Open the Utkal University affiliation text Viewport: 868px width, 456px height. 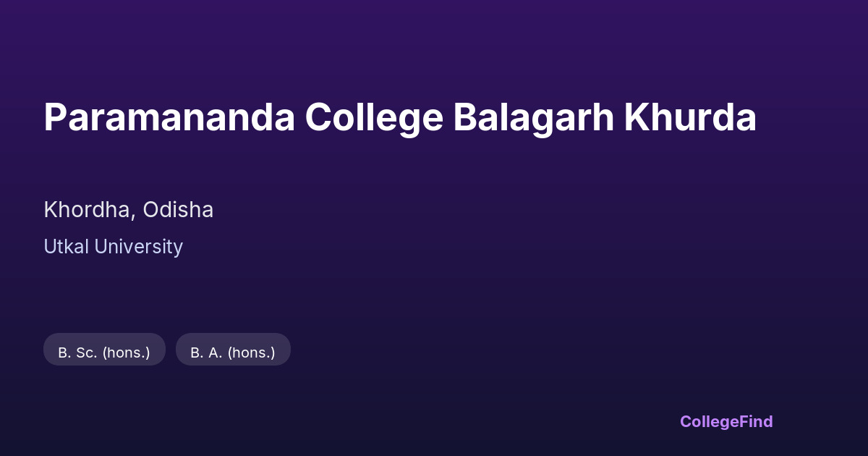click(x=113, y=247)
